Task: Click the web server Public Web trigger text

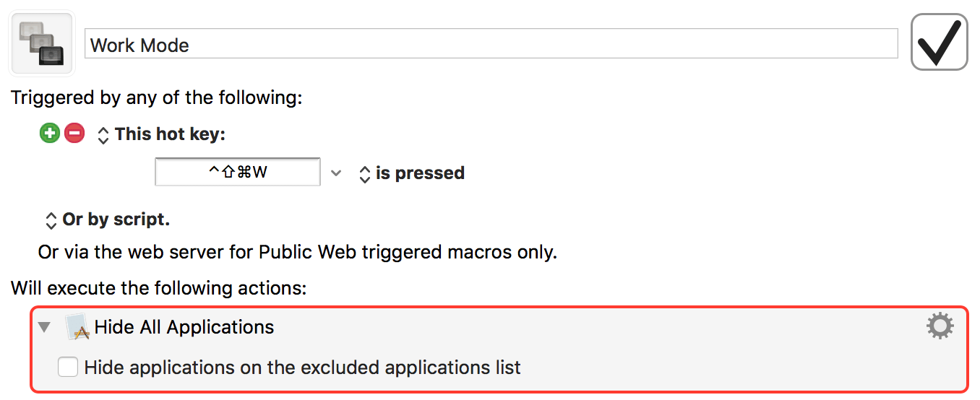Action: click(298, 253)
